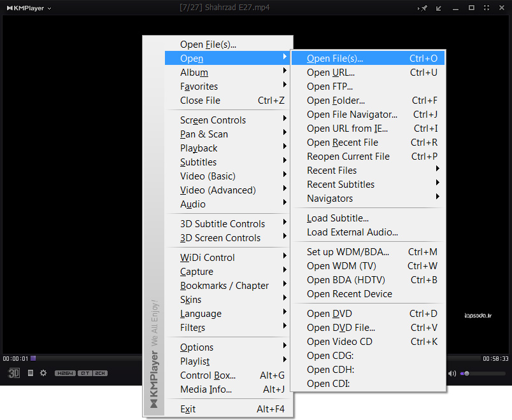Mute with the speaker volume icon

point(452,374)
